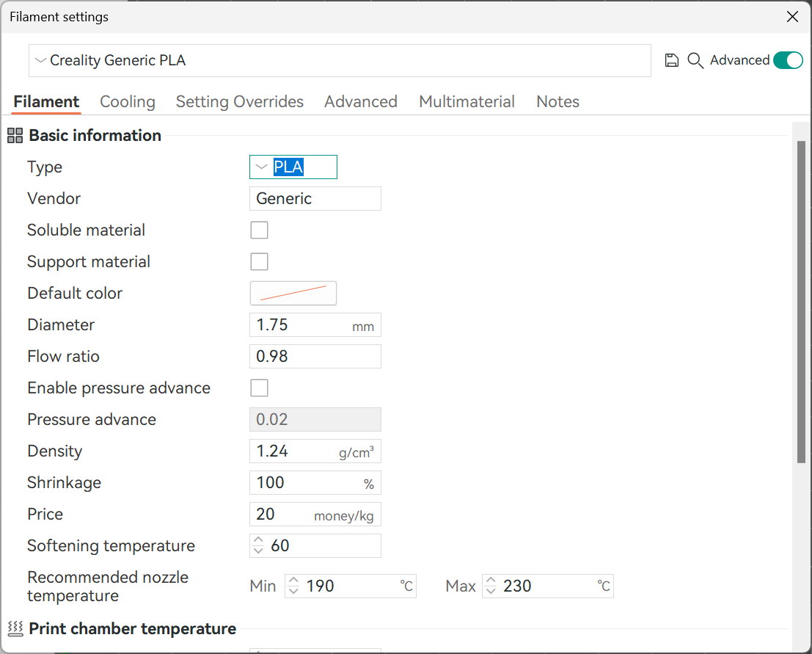Select the Filament tab

[x=47, y=101]
